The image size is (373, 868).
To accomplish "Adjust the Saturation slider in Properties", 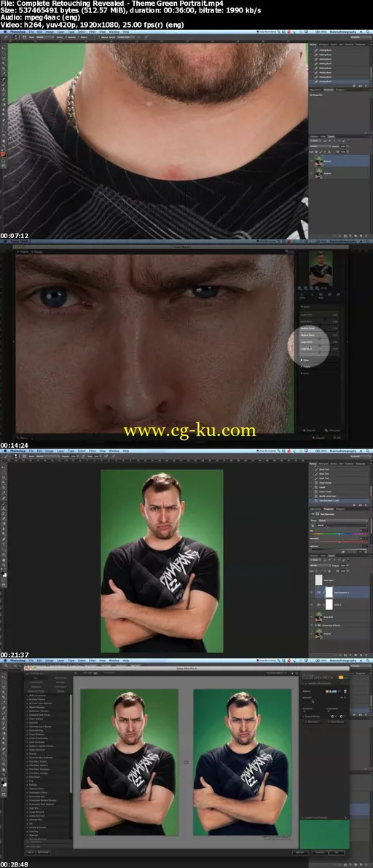I will tap(339, 542).
